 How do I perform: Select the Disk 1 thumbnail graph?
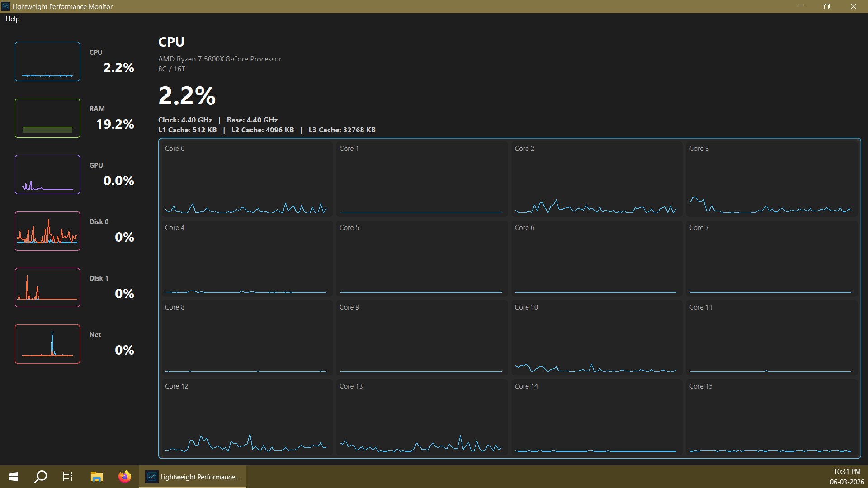47,288
